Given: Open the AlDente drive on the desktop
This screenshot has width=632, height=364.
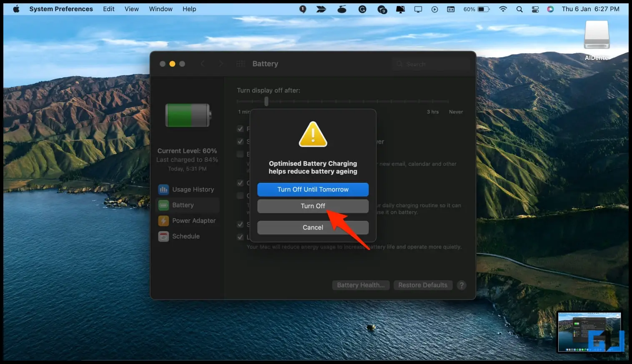Looking at the screenshot, I should [597, 40].
